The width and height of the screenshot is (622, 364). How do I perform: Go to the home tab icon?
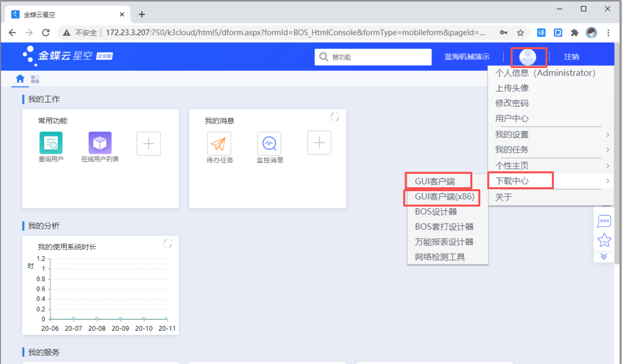(20, 79)
